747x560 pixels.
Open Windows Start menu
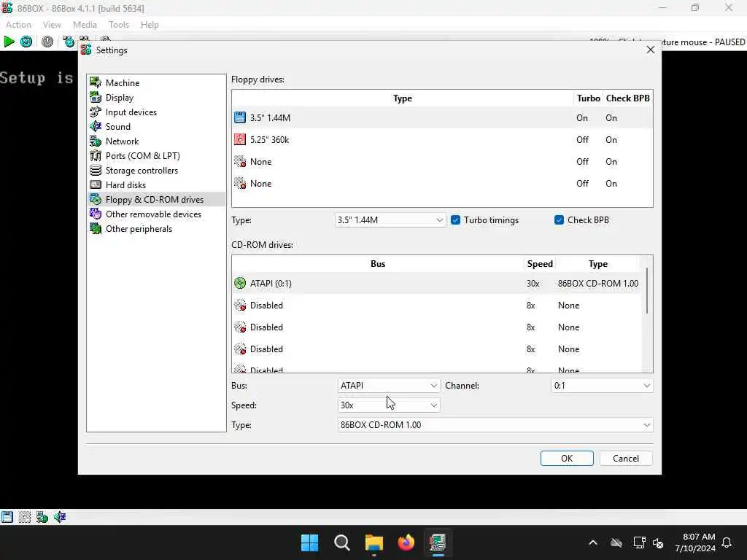309,542
